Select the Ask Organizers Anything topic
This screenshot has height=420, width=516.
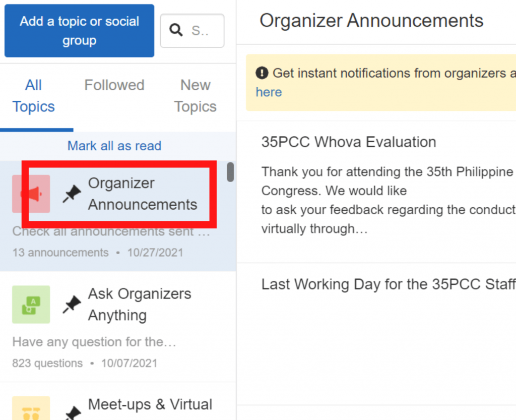point(140,305)
